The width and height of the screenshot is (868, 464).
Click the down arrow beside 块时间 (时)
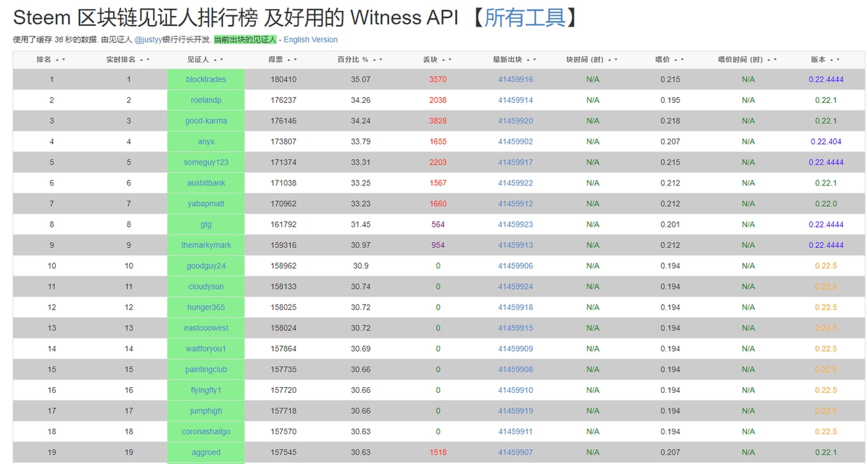click(615, 60)
